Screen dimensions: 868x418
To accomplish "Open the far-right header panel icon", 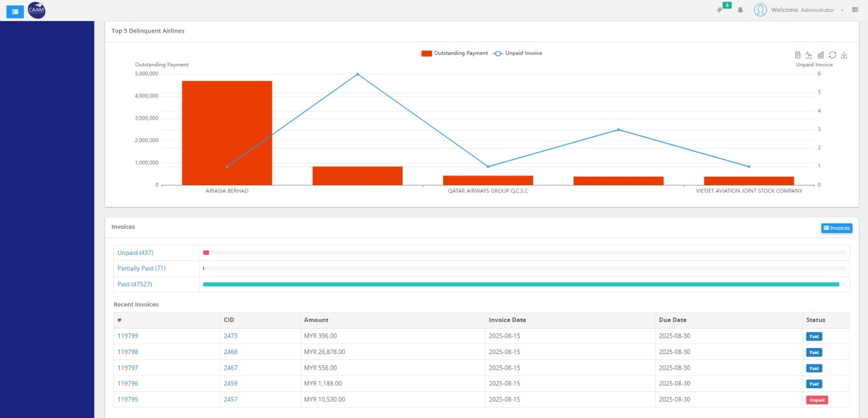I will tap(855, 10).
